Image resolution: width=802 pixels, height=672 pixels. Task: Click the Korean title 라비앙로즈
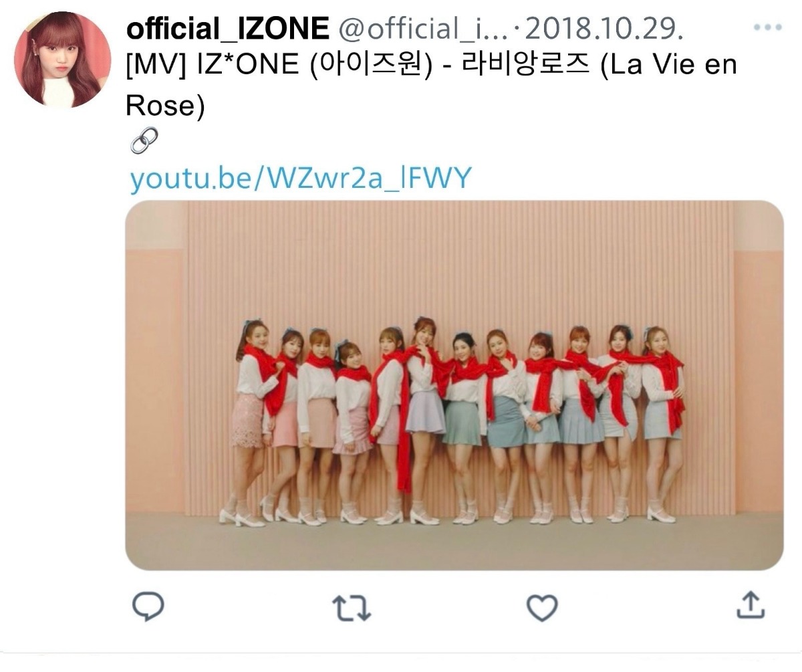pos(523,67)
